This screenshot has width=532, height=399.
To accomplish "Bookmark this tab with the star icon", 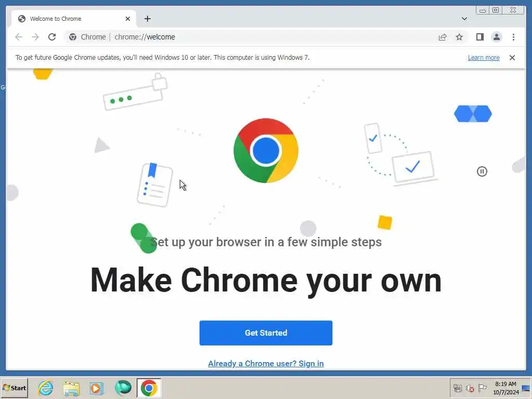I will tap(459, 37).
